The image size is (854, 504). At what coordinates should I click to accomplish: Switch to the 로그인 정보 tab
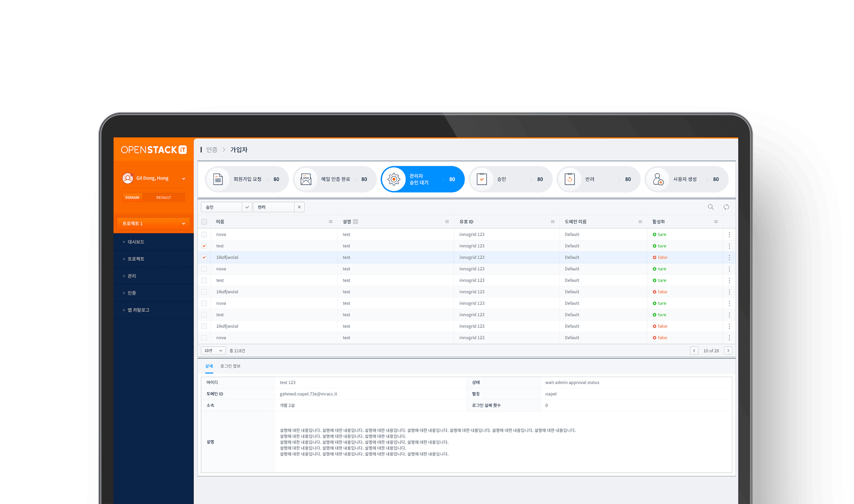point(230,366)
